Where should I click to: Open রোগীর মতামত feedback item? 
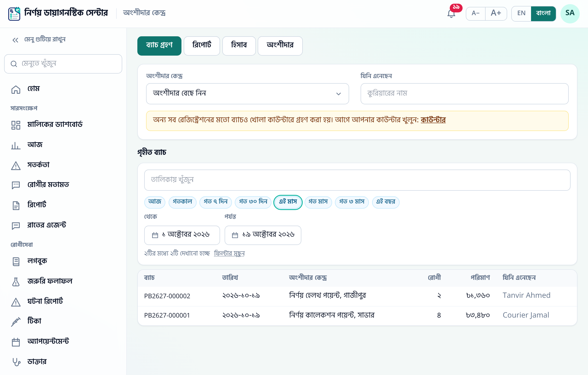click(x=63, y=185)
